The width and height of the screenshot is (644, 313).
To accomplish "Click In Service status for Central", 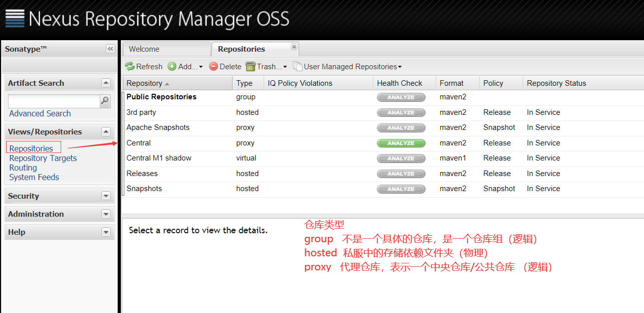I will [543, 143].
